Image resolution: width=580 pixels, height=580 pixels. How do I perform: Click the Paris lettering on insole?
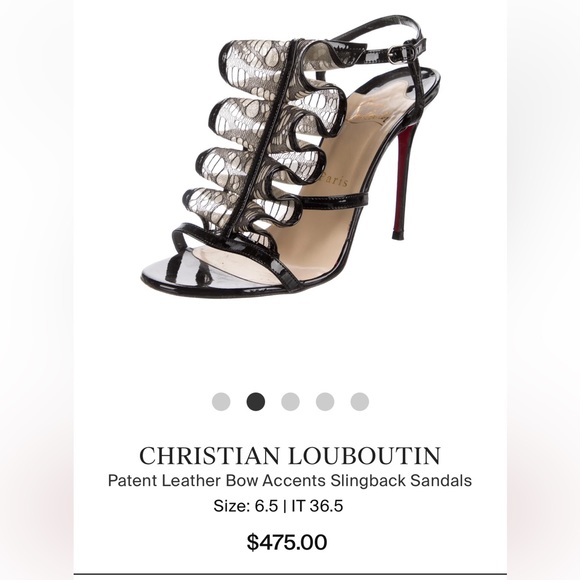click(334, 179)
